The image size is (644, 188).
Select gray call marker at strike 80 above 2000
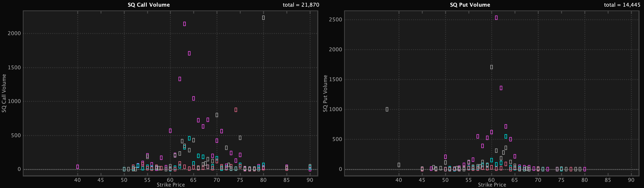click(263, 18)
